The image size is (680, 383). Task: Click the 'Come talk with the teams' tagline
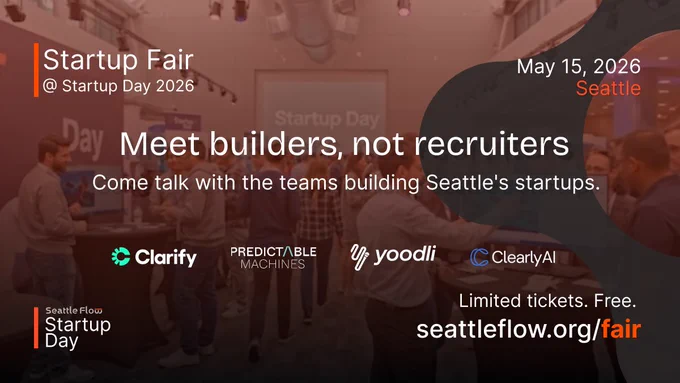coord(346,183)
